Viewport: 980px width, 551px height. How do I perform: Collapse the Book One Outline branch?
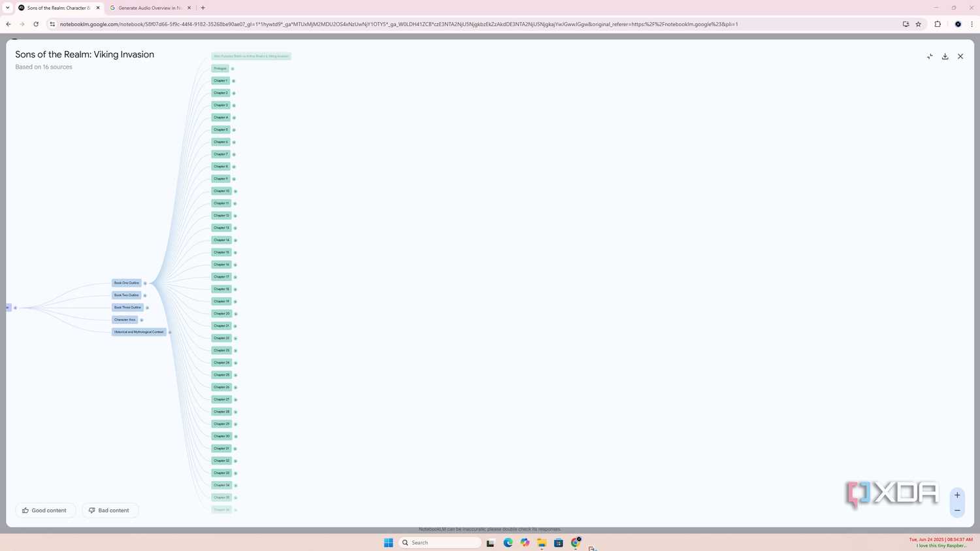pyautogui.click(x=145, y=283)
